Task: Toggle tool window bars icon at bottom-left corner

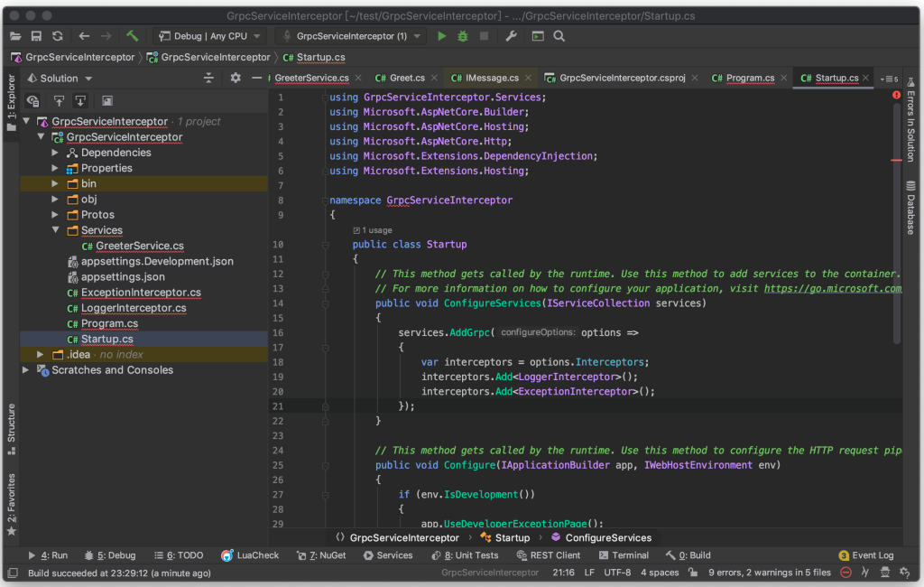Action: click(x=13, y=573)
